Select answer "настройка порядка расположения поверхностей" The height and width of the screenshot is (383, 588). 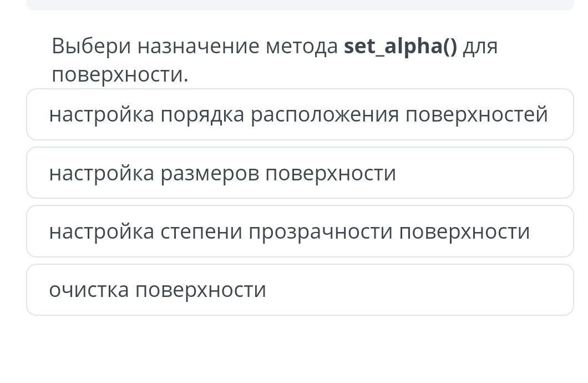300,115
